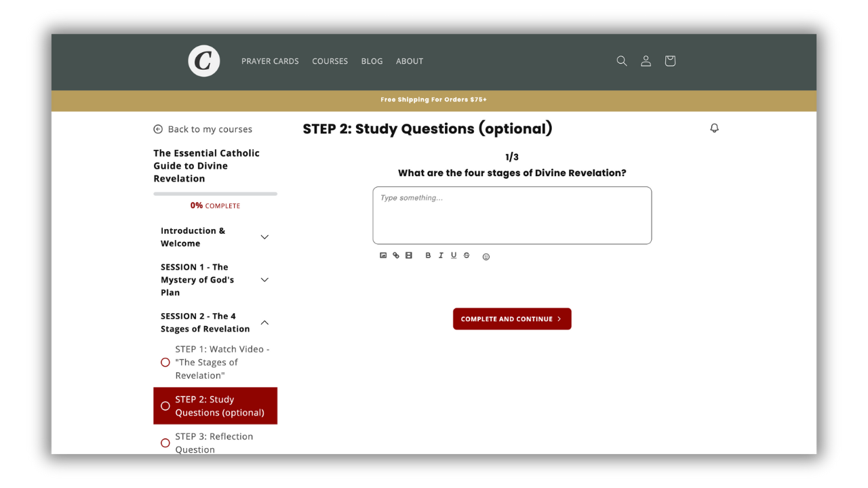The image size is (868, 488).
Task: Click the insert image icon
Action: (x=383, y=256)
